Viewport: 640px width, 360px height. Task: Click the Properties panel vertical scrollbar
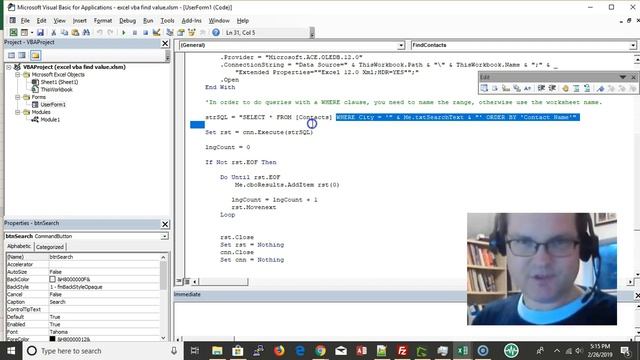click(x=163, y=298)
